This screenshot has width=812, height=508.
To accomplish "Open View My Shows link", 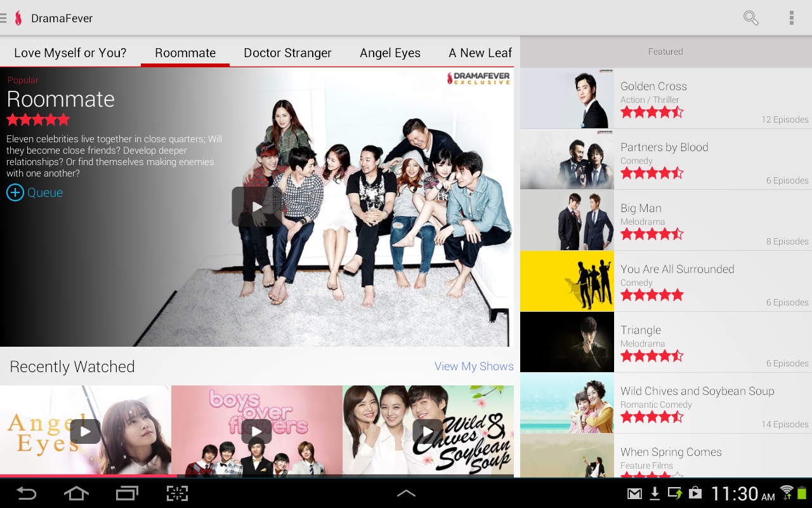I will (474, 366).
